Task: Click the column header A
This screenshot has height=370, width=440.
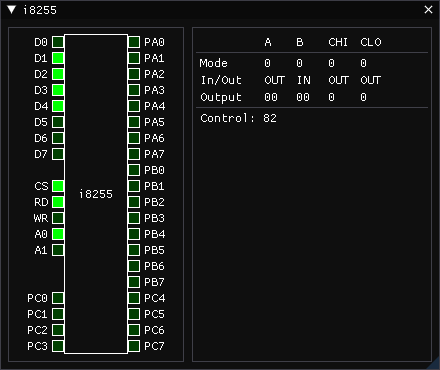Action: pyautogui.click(x=268, y=42)
